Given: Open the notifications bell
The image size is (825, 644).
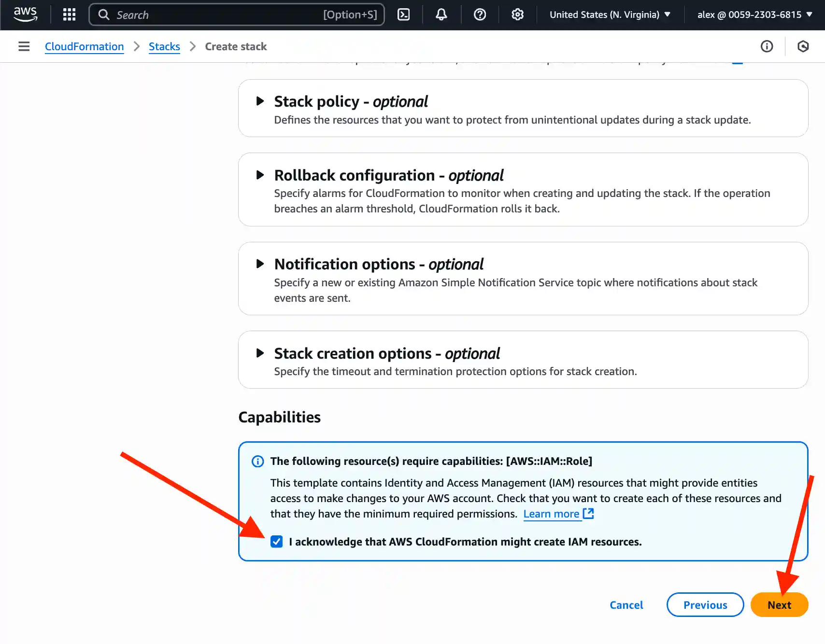Looking at the screenshot, I should [x=441, y=14].
